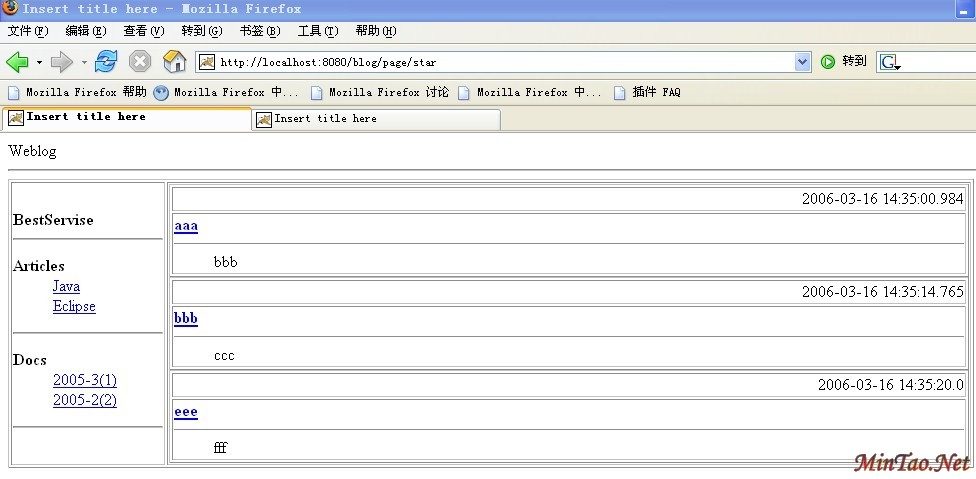Image resolution: width=976 pixels, height=479 pixels.
Task: Open the 文件(F) menu
Action: (x=28, y=31)
